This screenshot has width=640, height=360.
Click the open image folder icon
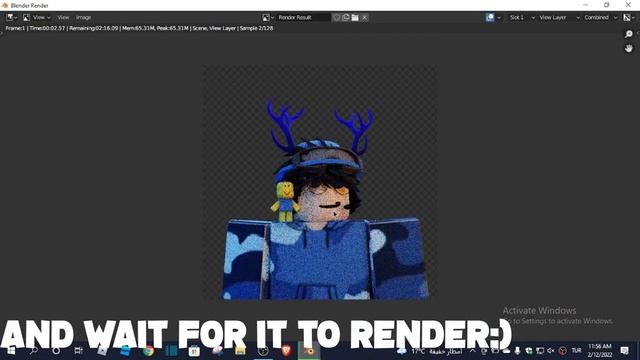pyautogui.click(x=355, y=18)
